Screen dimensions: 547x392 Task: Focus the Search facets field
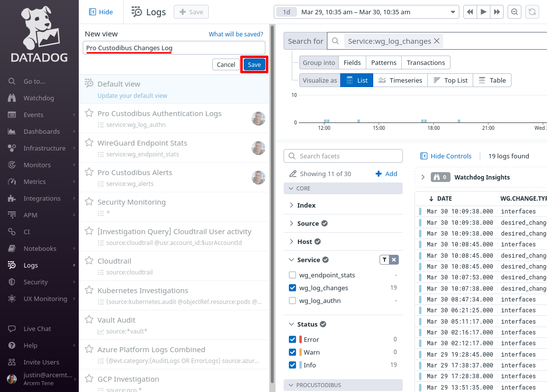pyautogui.click(x=343, y=156)
